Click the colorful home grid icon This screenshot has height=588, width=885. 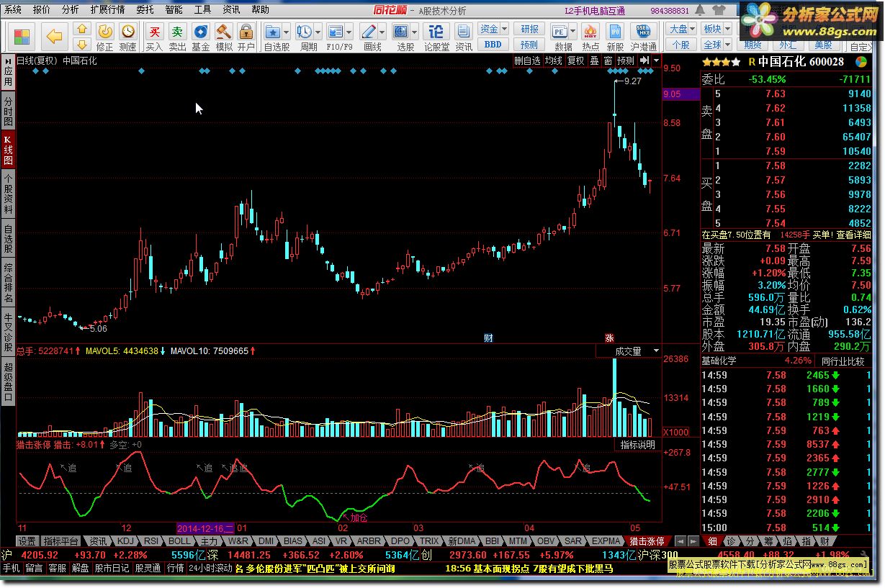click(x=22, y=37)
